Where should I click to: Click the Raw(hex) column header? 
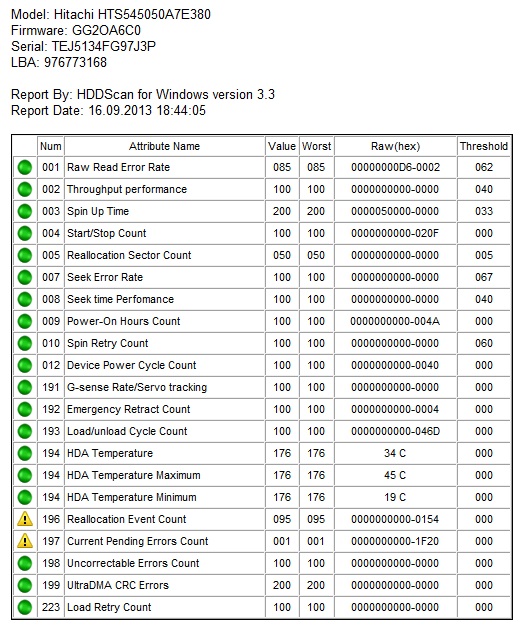pyautogui.click(x=395, y=146)
